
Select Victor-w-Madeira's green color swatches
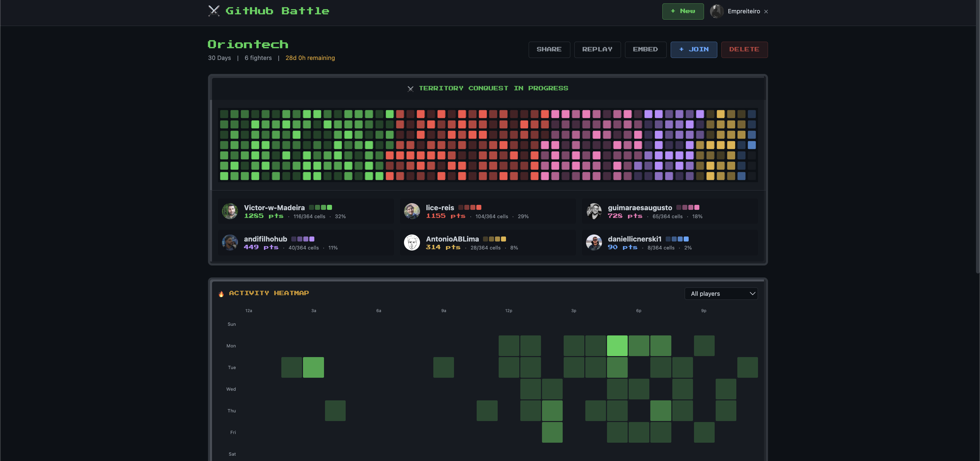pyautogui.click(x=320, y=208)
